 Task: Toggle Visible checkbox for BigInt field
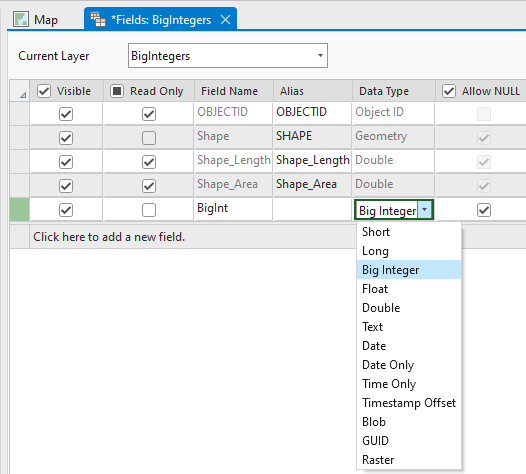click(66, 210)
